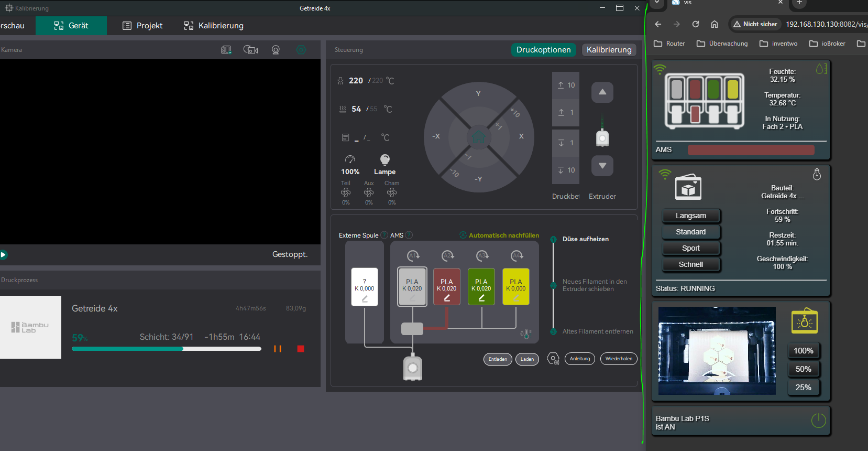Select red PLA filament slot A2
This screenshot has width=868, height=451.
point(447,286)
